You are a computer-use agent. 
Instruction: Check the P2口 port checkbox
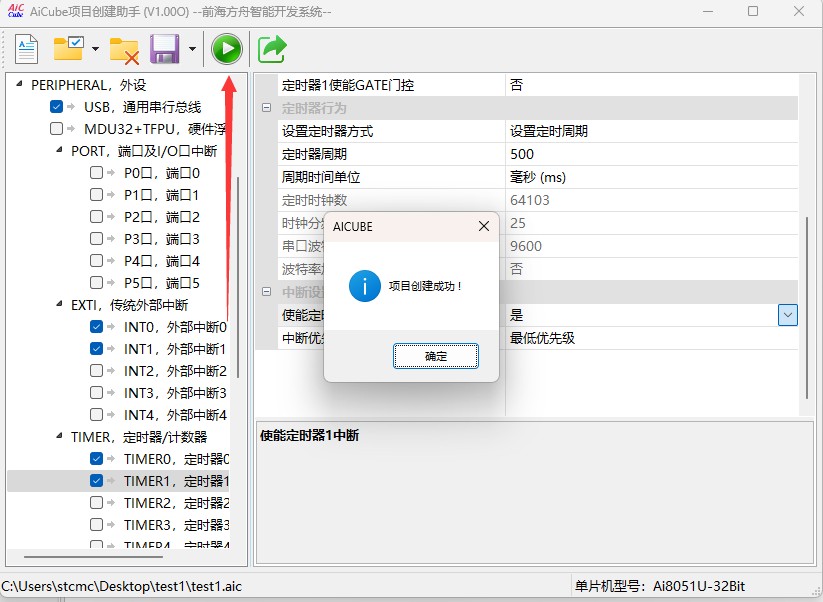tap(96, 217)
